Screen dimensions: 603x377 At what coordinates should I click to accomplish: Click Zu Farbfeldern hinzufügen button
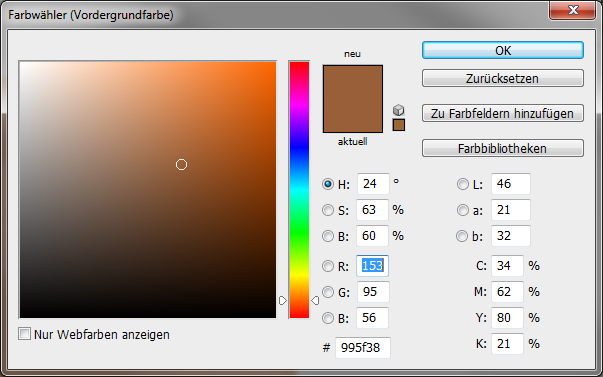pyautogui.click(x=503, y=113)
